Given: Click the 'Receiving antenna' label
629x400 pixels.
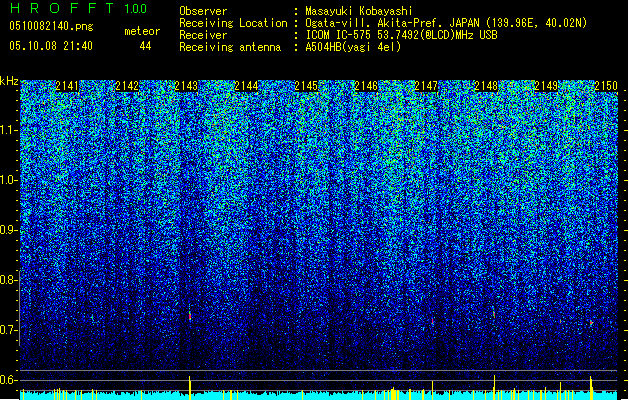Looking at the screenshot, I should pyautogui.click(x=230, y=47).
